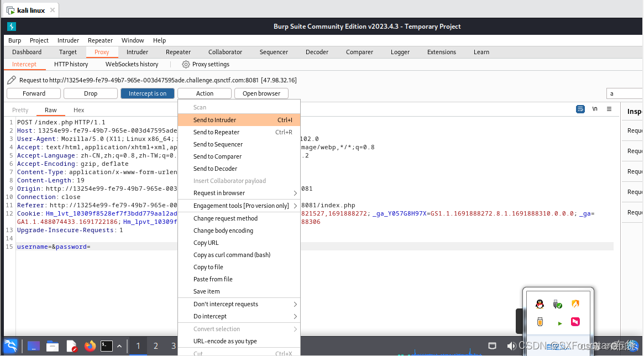Select Copy URL menu entry

tap(239, 243)
